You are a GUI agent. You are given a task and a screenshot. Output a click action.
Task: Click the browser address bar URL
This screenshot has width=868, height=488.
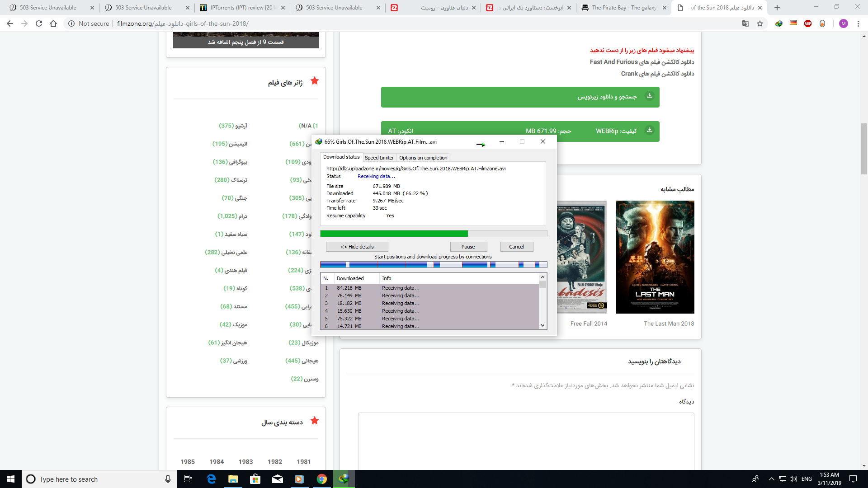tap(183, 23)
